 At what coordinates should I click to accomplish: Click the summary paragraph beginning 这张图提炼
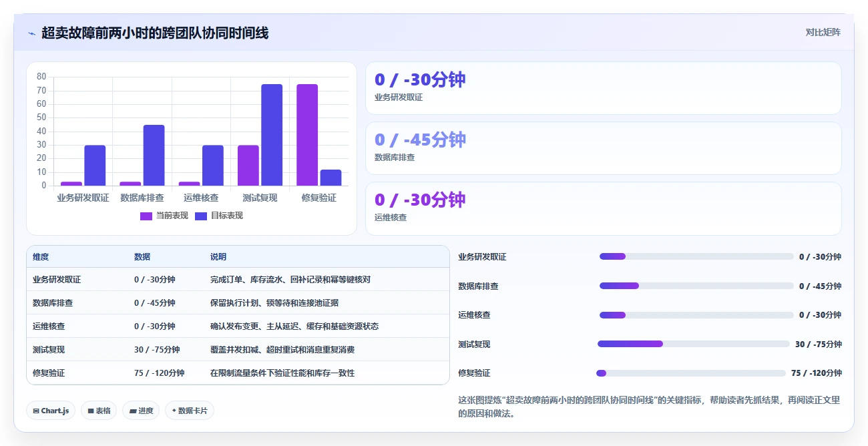[649, 407]
